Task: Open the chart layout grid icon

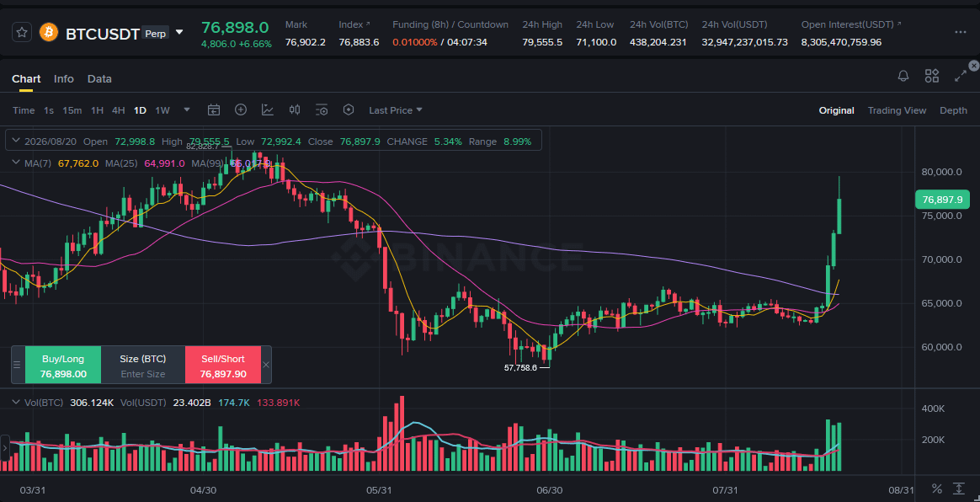Action: point(932,77)
